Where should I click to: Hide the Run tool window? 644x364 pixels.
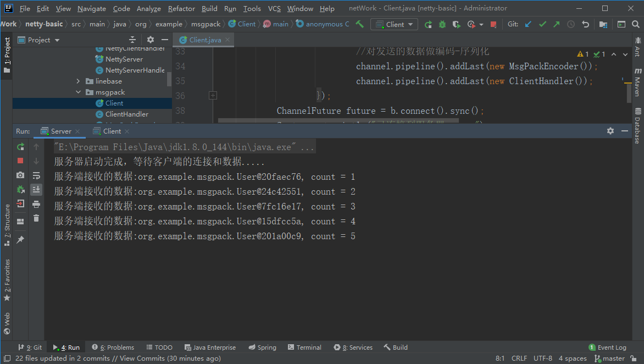point(625,131)
